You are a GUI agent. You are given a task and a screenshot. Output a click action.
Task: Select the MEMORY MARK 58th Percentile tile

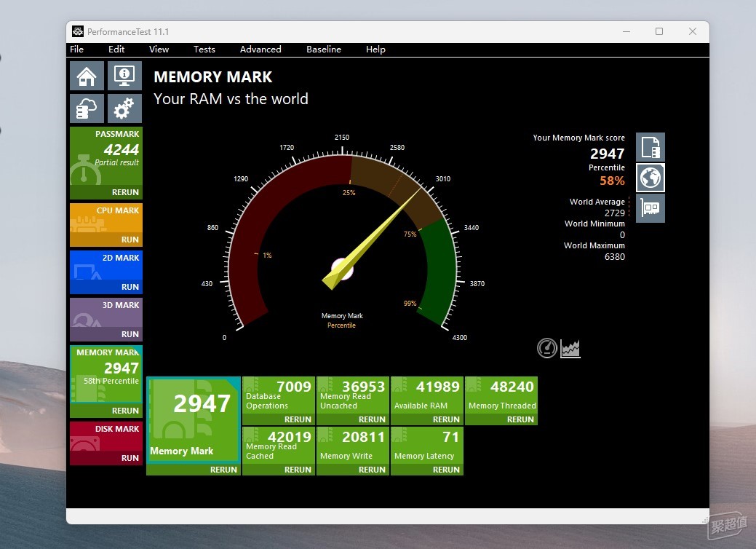pos(106,374)
